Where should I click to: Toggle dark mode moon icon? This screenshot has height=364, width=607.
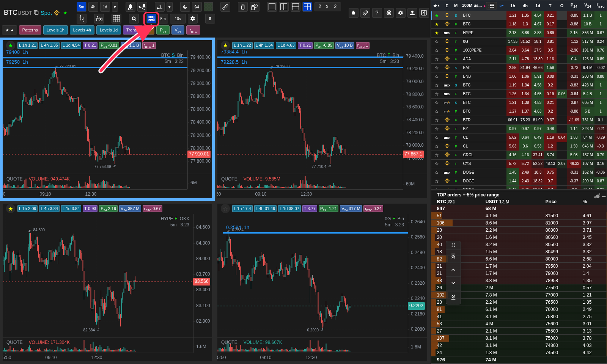185,7
